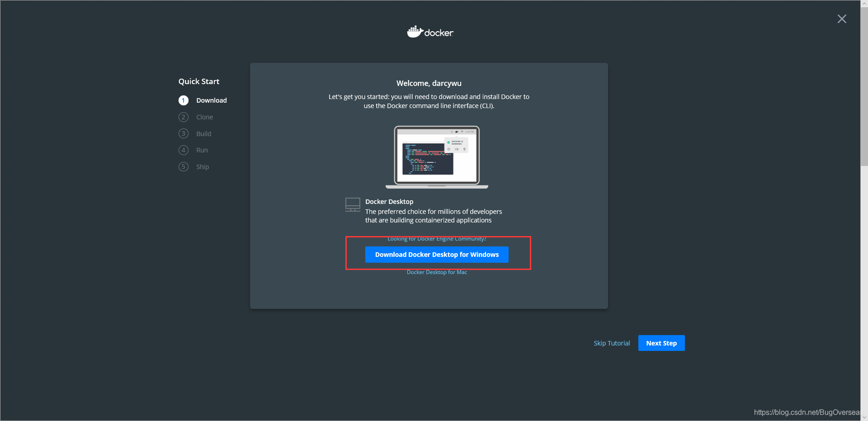Select step 1 circle for Download
The height and width of the screenshot is (421, 868).
pos(184,100)
